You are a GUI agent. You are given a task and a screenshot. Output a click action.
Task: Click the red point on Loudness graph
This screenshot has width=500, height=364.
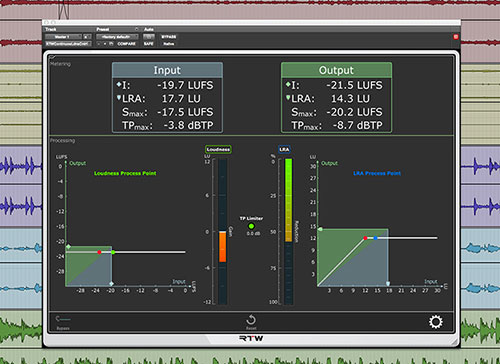pos(99,252)
